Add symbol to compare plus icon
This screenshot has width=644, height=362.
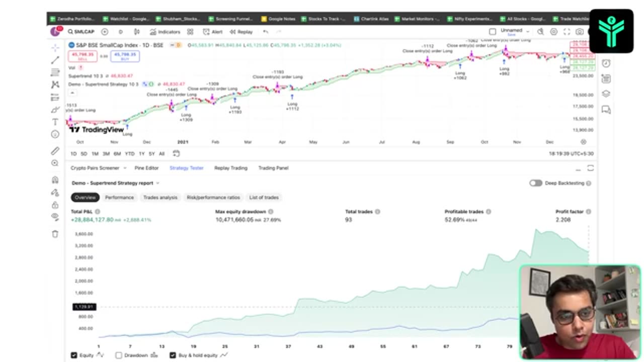pos(105,32)
